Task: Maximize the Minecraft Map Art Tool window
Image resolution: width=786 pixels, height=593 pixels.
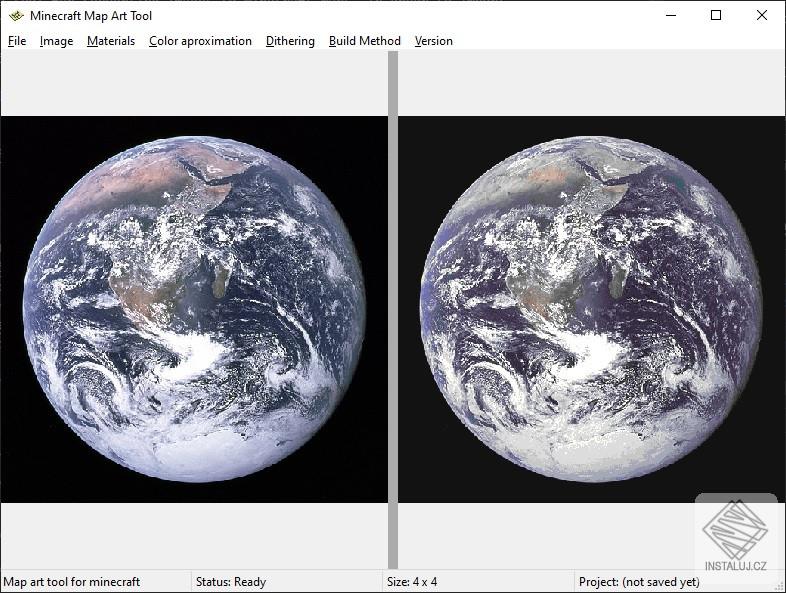Action: tap(716, 16)
